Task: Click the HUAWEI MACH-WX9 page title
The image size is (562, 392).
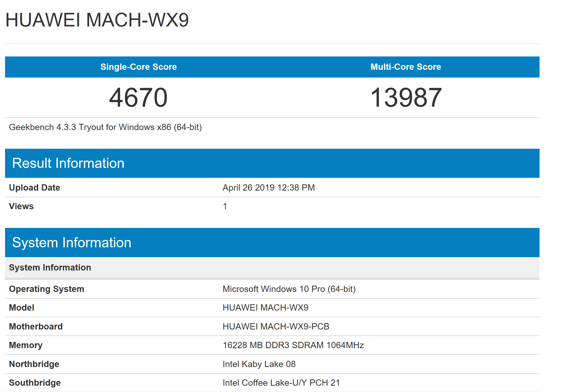Action: [x=97, y=20]
